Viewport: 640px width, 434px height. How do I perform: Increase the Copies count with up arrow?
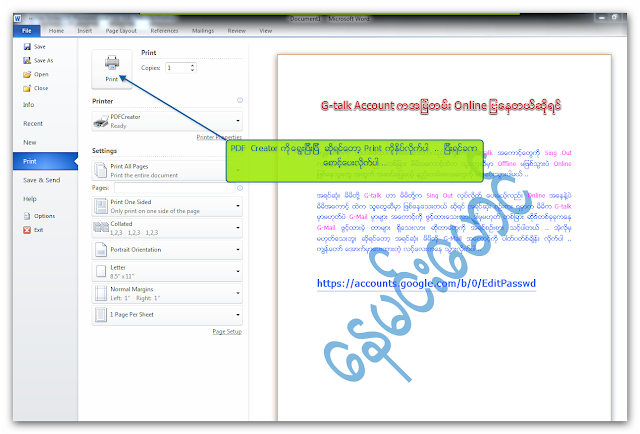click(192, 65)
